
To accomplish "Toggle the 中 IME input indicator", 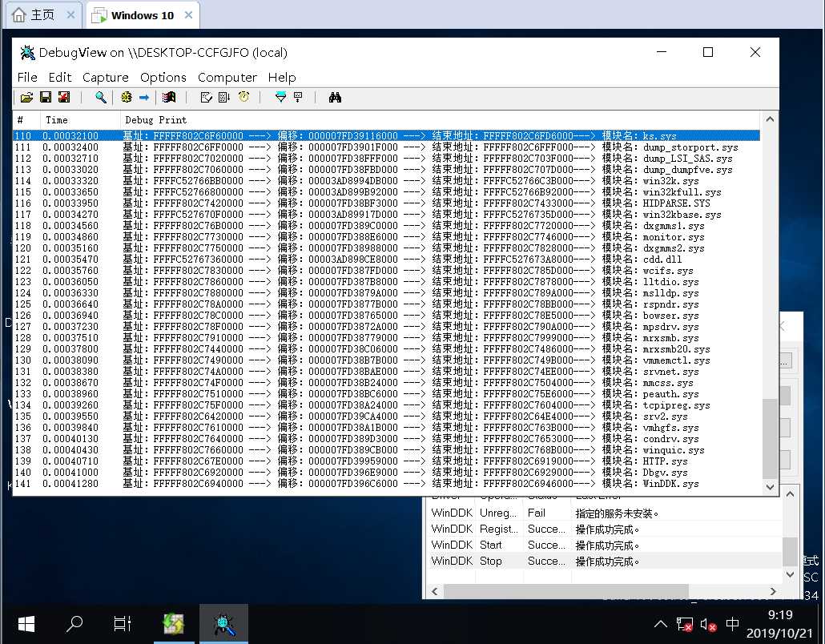I will [x=732, y=624].
